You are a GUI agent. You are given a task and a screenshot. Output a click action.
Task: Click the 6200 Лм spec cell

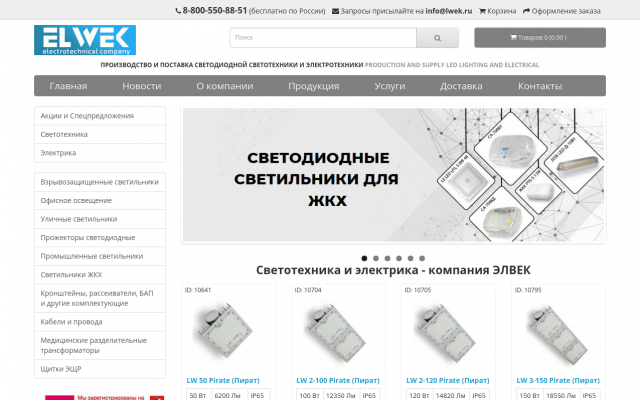pos(227,395)
